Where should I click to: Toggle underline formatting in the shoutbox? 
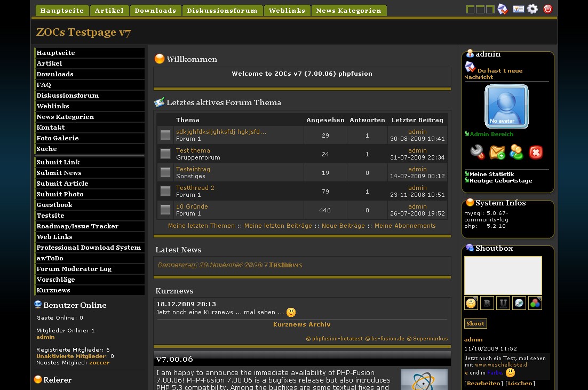(x=503, y=303)
